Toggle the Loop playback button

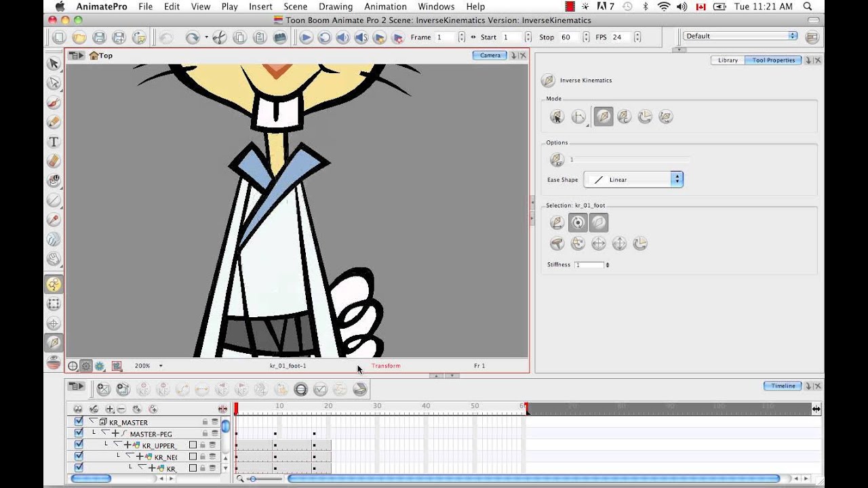(x=325, y=37)
